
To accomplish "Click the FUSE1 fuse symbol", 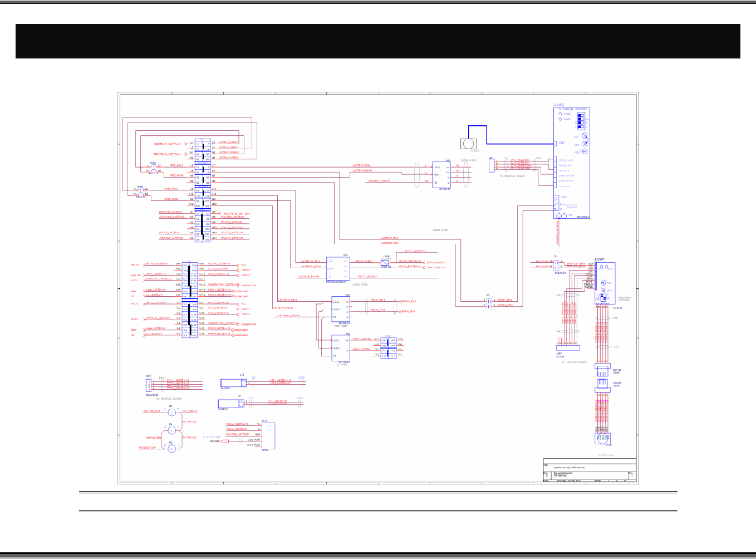I will [385, 262].
